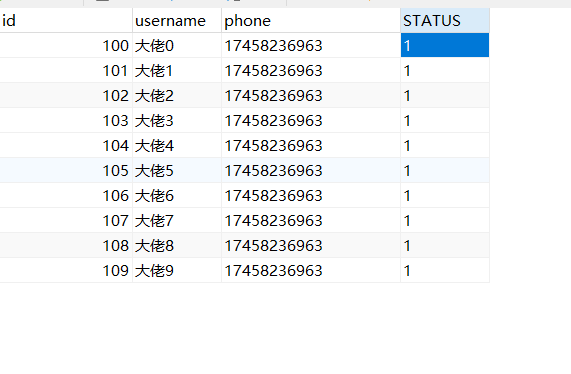
Task: Click the STATUS cell in row 109
Action: tap(445, 271)
